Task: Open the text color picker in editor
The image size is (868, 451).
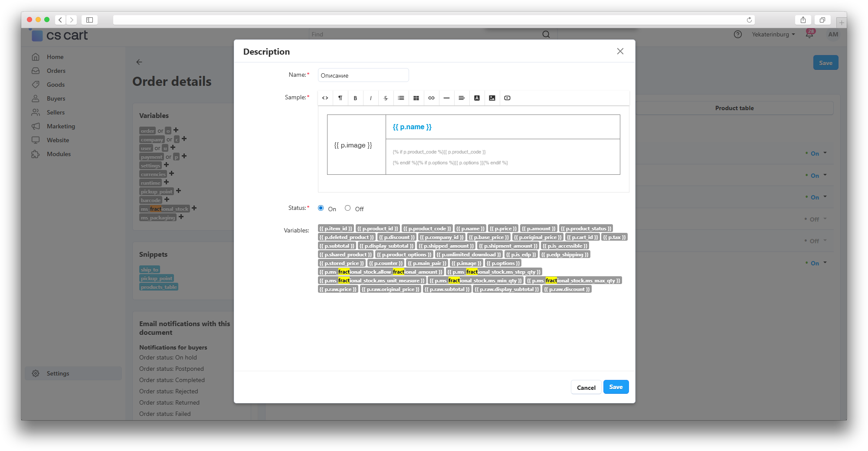Action: 477,98
